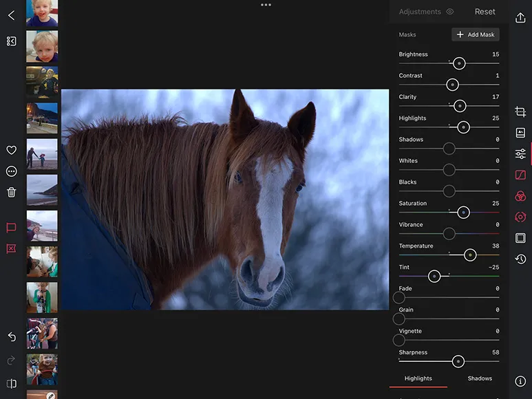Mark photo as favorite with heart
This screenshot has width=532, height=399.
tap(11, 150)
